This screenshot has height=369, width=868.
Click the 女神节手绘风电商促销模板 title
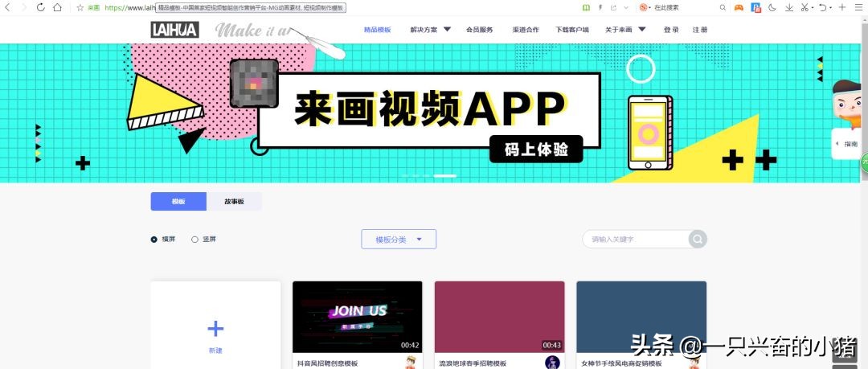621,363
